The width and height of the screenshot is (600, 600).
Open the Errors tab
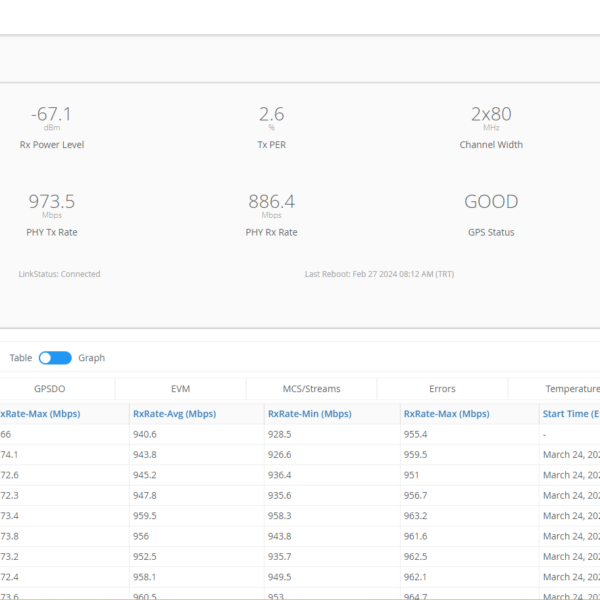442,389
